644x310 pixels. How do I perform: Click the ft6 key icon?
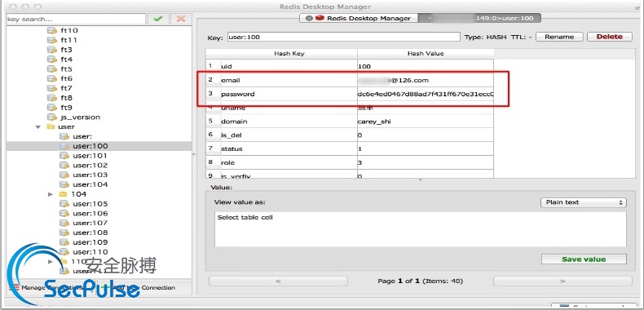pos(52,78)
